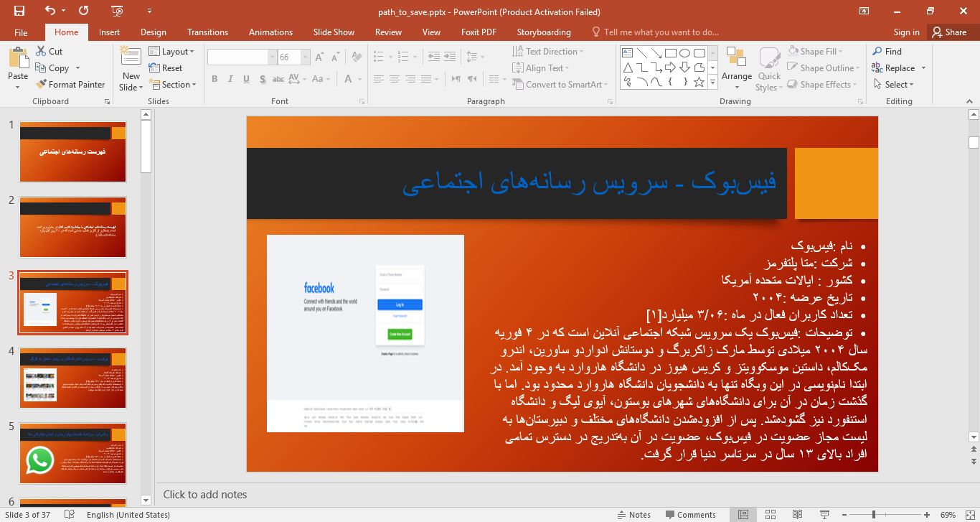Toggle the Notes pane in status bar
Viewport: 980px width, 522px height.
point(634,515)
